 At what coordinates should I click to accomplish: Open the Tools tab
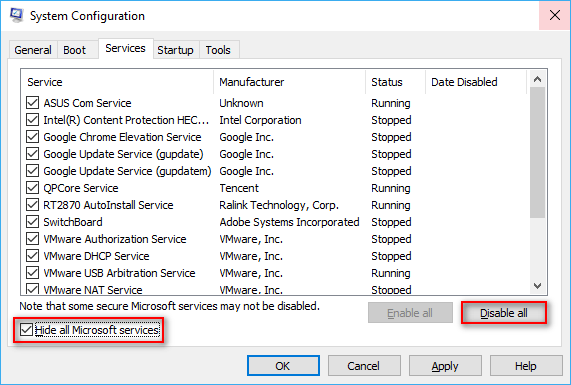click(x=218, y=50)
